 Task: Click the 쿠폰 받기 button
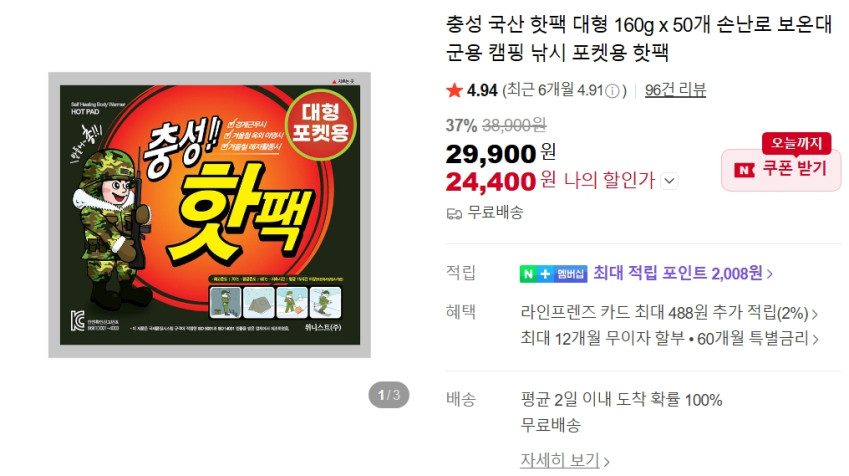(x=781, y=170)
